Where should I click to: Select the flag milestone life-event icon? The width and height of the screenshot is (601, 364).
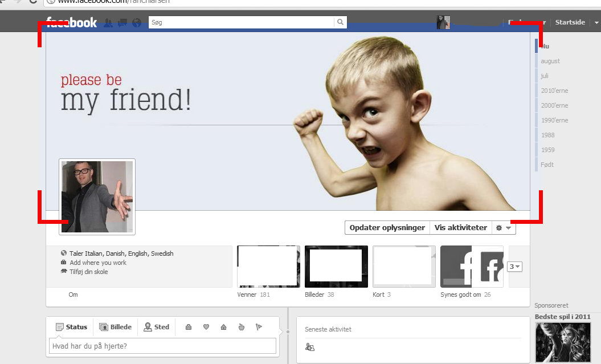(x=259, y=327)
